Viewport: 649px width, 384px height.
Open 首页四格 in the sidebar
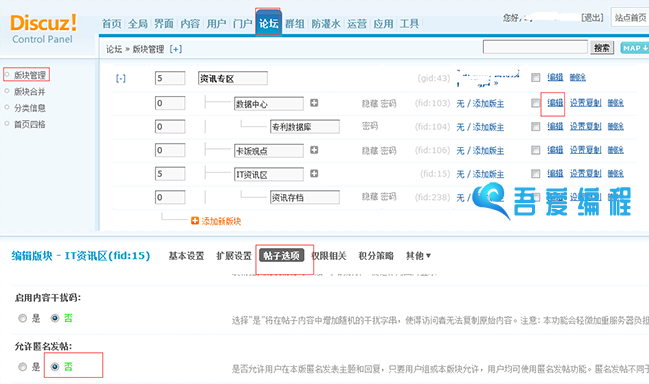coord(29,124)
